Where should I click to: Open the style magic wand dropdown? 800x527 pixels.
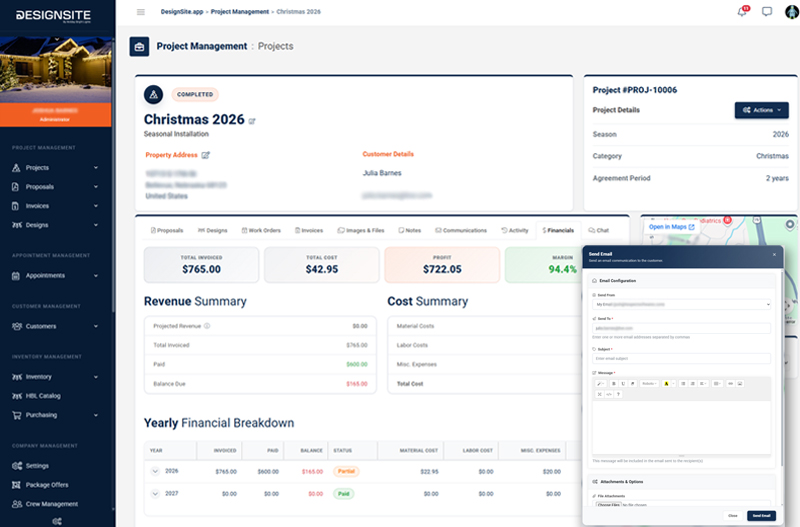[x=601, y=384]
